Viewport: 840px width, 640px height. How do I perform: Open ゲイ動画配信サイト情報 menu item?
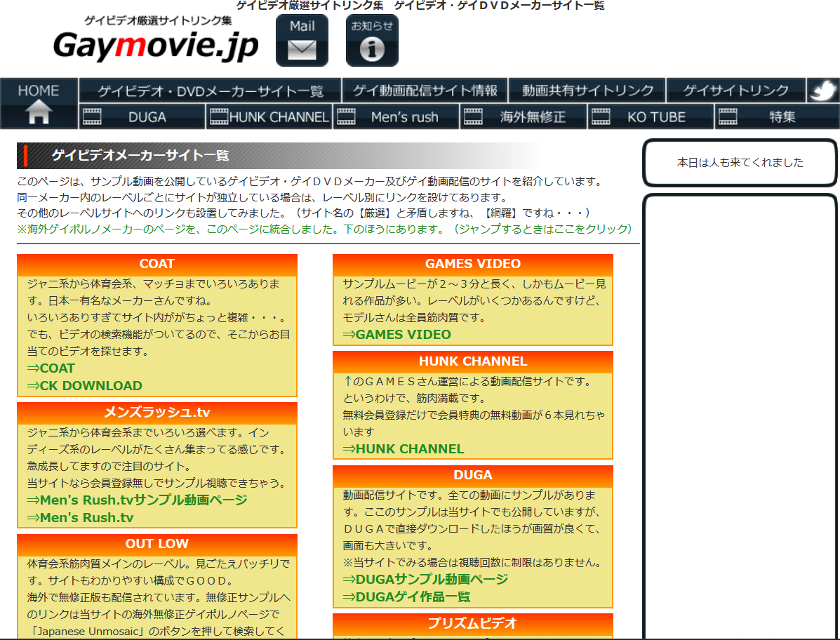pos(425,91)
